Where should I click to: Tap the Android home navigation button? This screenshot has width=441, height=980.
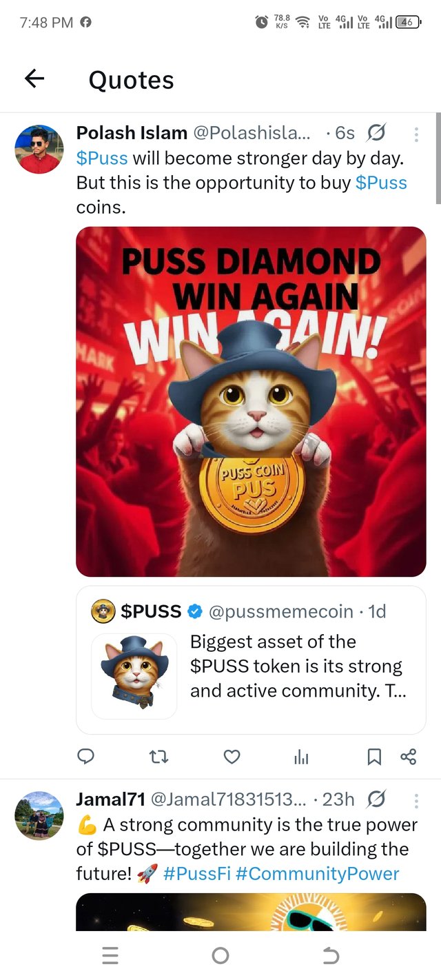coord(220,955)
